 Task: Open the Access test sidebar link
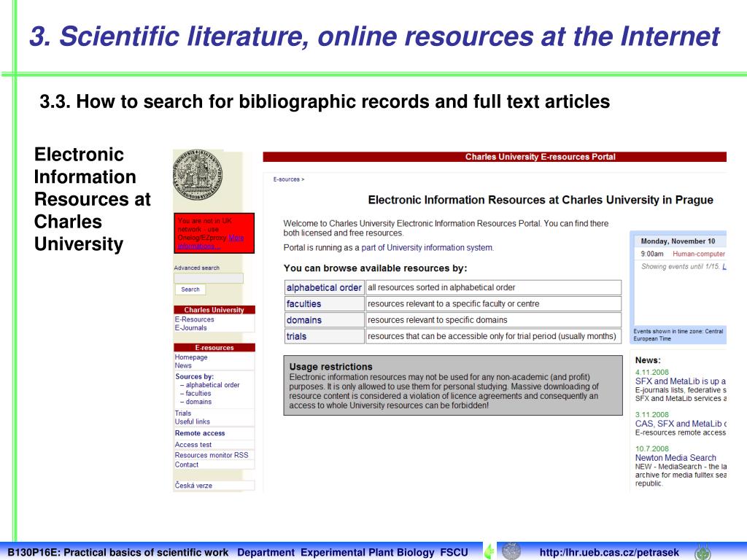click(x=193, y=445)
